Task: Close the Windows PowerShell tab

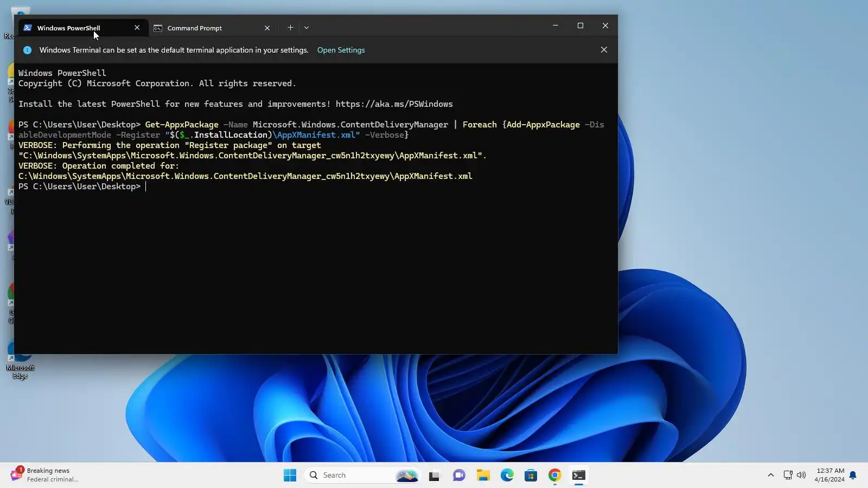Action: coord(137,28)
